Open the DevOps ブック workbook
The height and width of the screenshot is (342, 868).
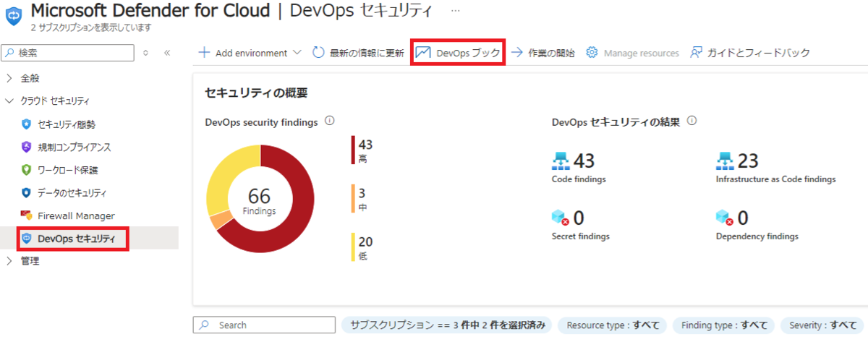pyautogui.click(x=458, y=53)
